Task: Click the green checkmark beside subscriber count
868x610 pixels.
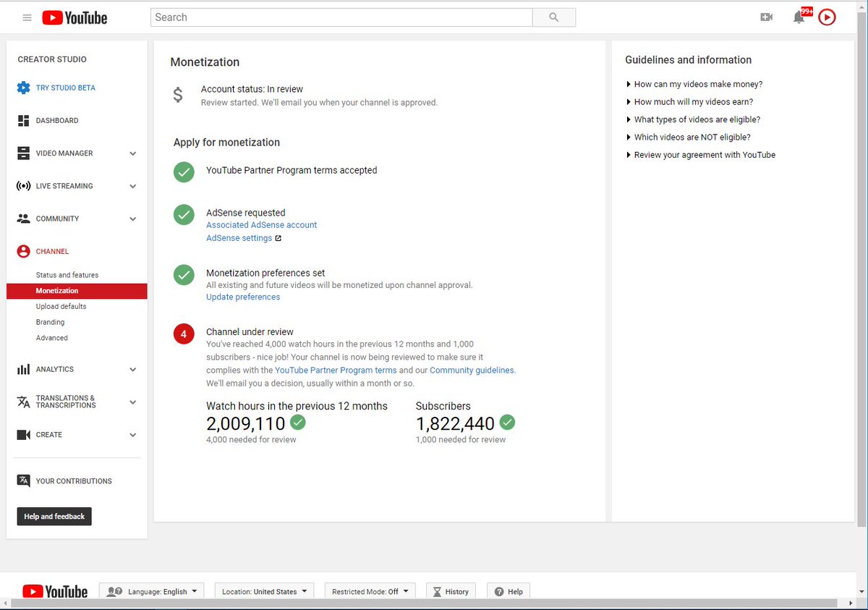Action: point(507,422)
